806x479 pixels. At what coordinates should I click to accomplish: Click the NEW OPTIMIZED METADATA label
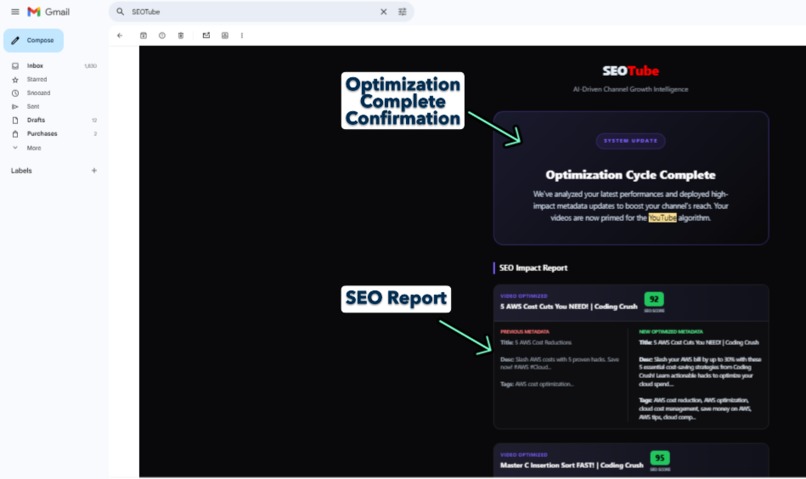click(671, 331)
